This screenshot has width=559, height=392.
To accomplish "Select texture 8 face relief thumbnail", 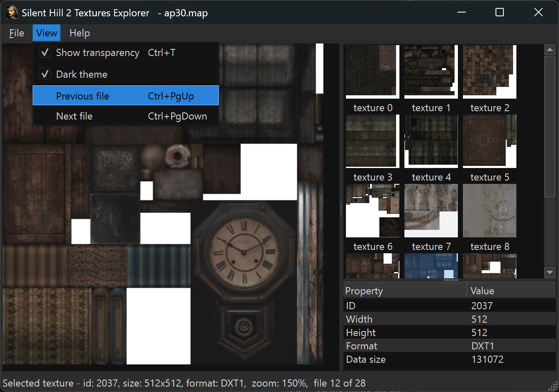I will point(490,211).
